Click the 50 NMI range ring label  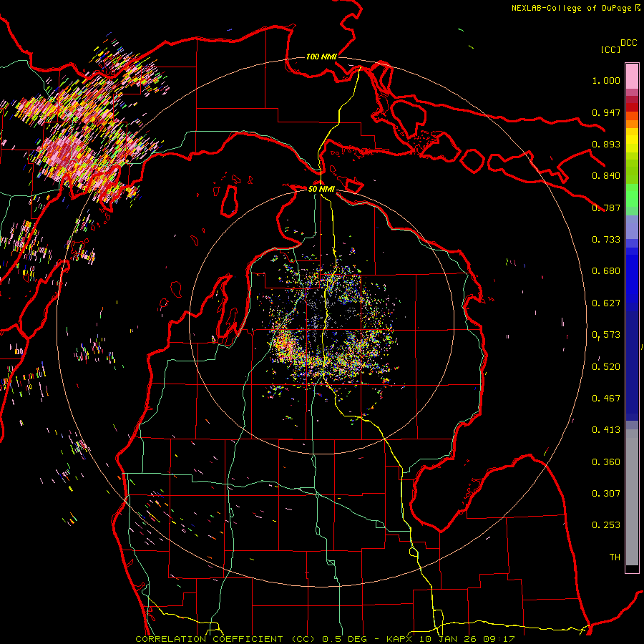[321, 189]
